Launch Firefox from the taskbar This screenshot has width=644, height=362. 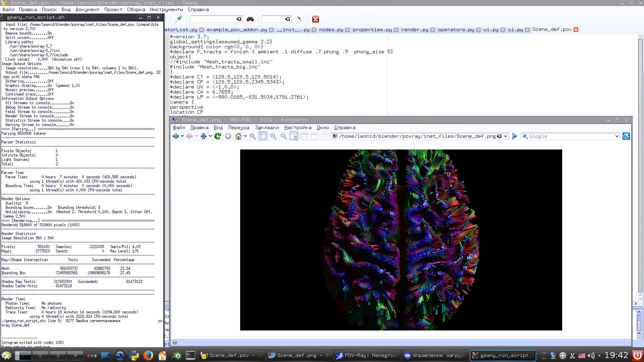[x=148, y=356]
